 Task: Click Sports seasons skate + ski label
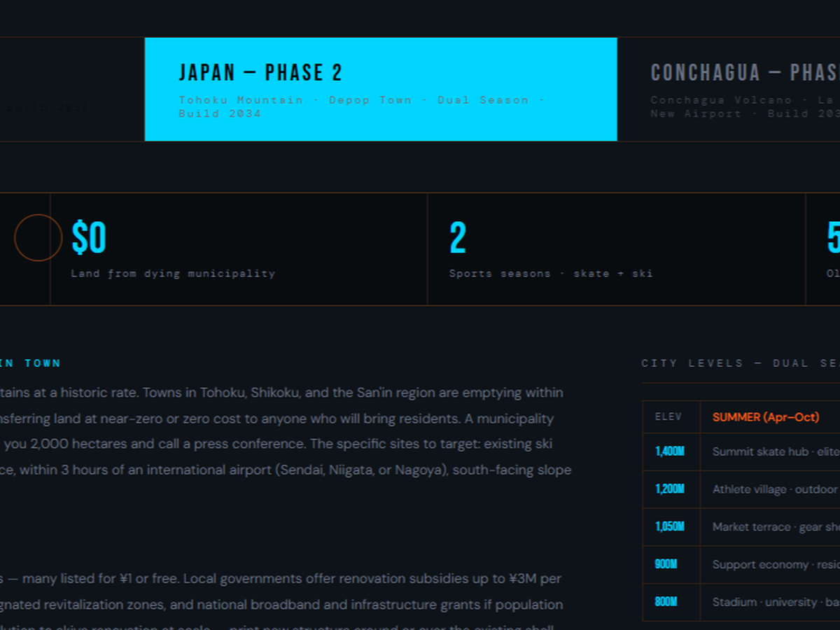(550, 274)
